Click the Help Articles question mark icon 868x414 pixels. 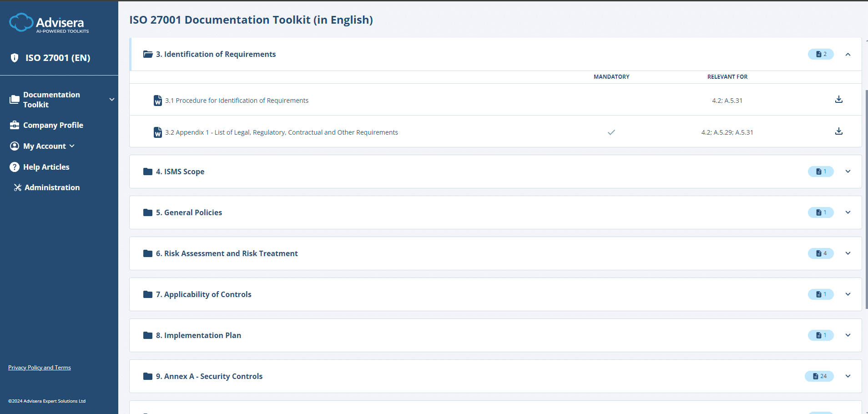pos(15,167)
